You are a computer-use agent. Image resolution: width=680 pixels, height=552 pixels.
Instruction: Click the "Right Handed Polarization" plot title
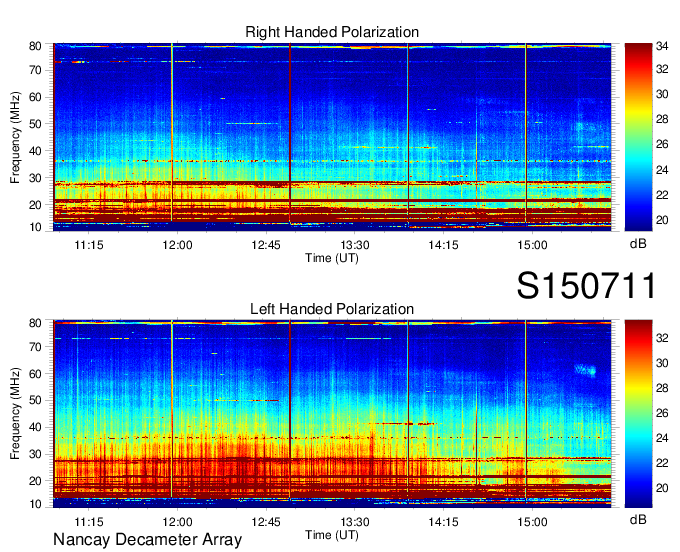click(x=332, y=32)
